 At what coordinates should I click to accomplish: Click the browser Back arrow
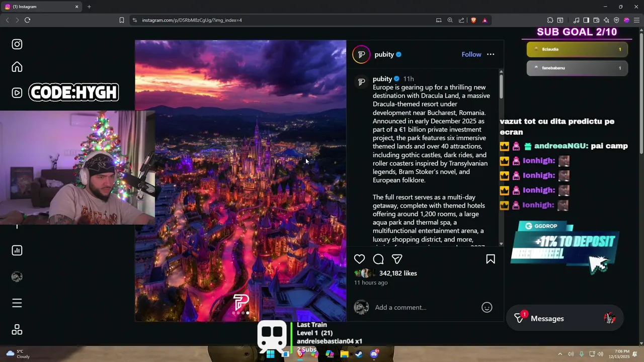point(7,20)
